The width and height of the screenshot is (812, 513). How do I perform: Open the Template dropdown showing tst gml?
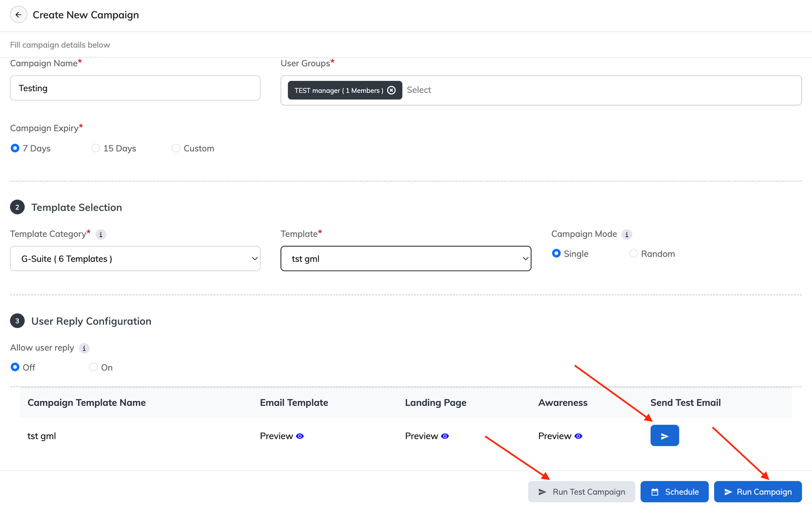pyautogui.click(x=406, y=258)
